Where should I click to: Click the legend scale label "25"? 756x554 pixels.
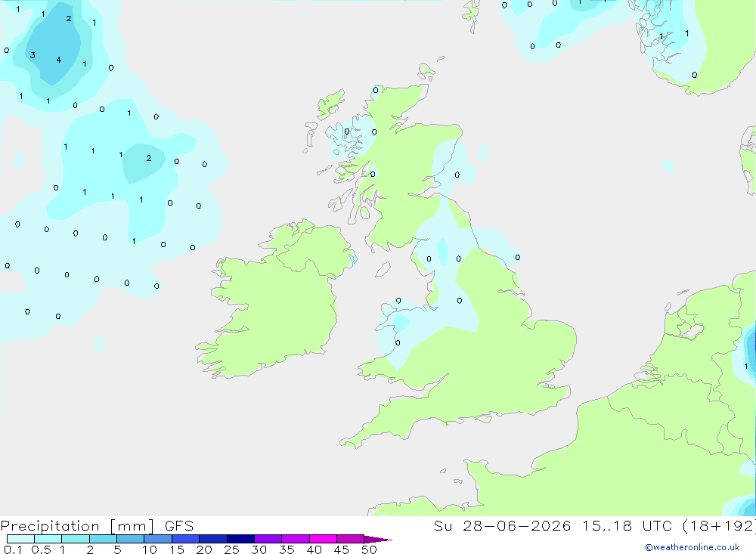232,549
